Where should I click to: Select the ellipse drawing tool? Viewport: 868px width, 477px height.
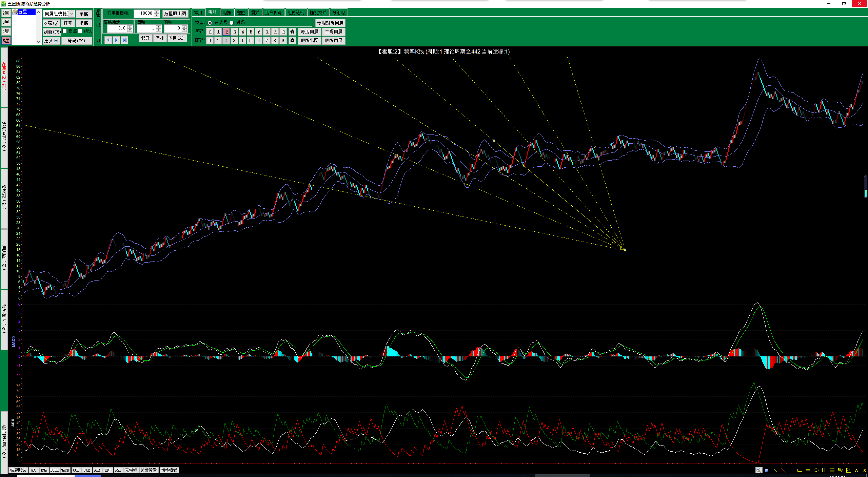816,470
